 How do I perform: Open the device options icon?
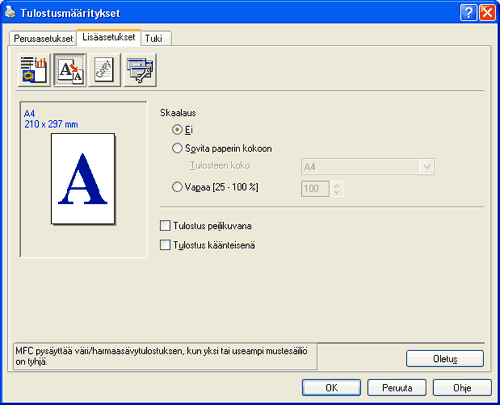click(x=140, y=70)
